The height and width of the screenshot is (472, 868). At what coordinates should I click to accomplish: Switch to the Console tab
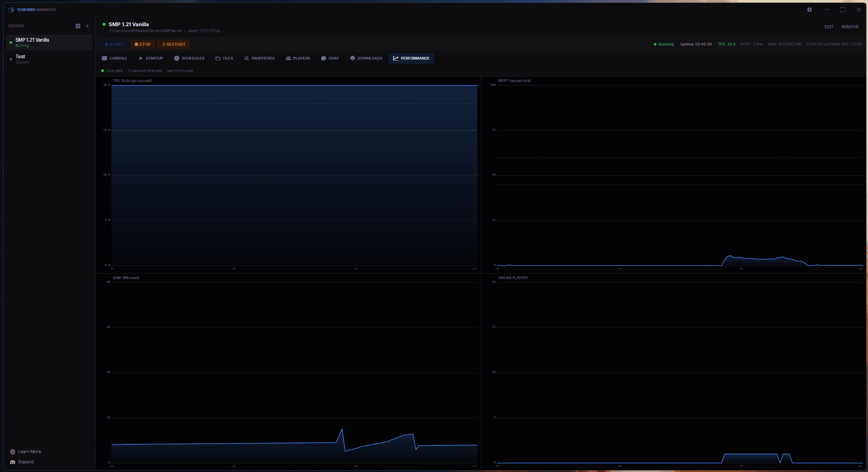click(x=115, y=58)
